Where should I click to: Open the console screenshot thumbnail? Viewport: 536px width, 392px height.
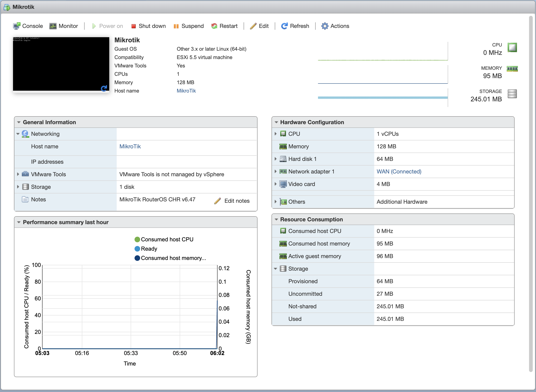coord(61,64)
